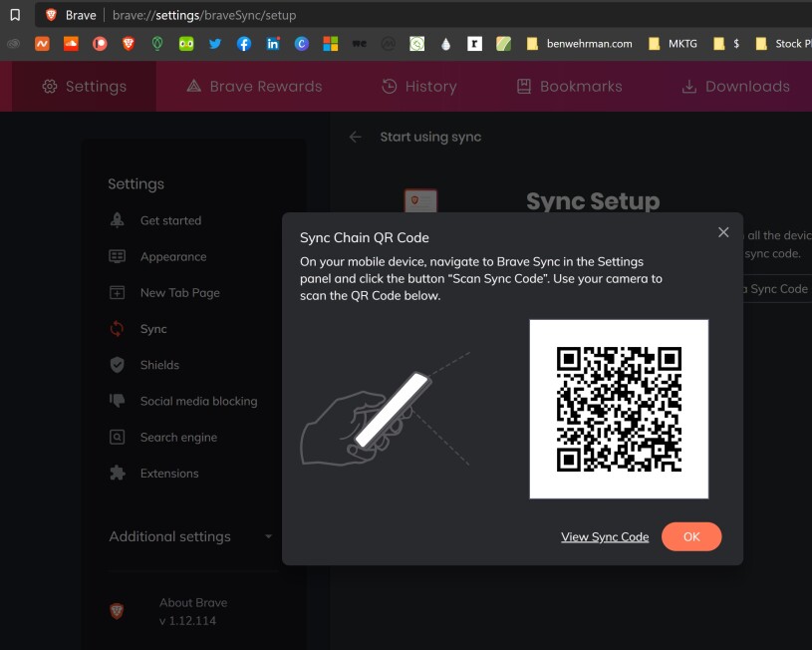Click the QR code image
The width and height of the screenshot is (812, 650).
click(x=619, y=409)
